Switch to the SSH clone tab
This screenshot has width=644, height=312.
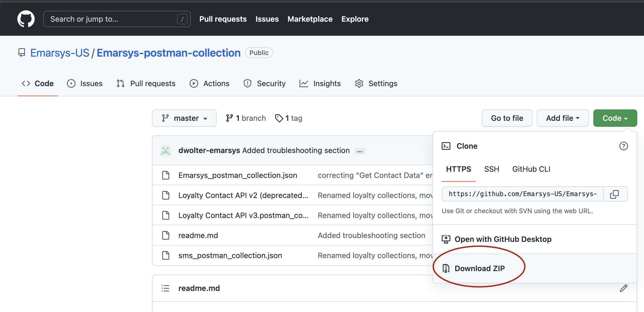(492, 169)
